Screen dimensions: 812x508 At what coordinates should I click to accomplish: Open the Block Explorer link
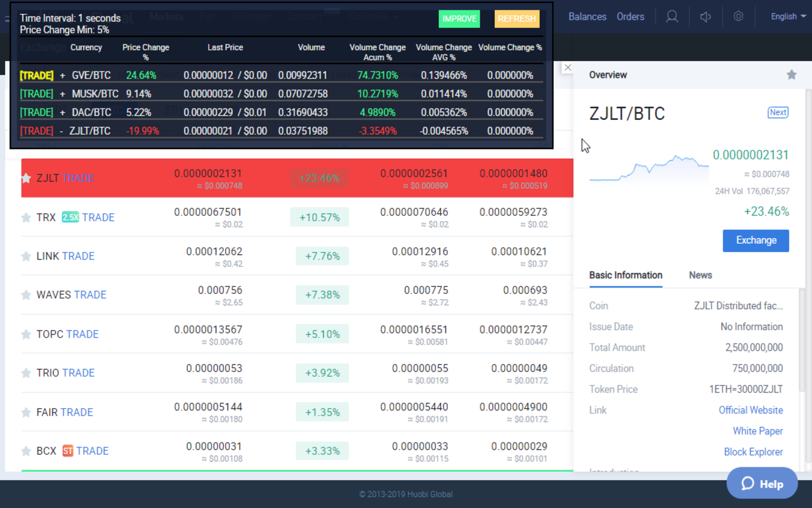coord(753,452)
